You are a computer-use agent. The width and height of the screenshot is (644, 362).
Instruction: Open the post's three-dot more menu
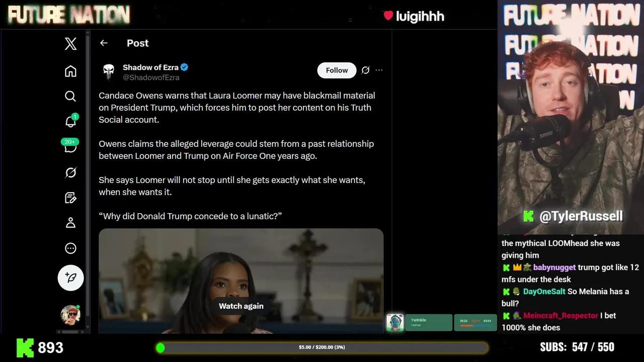coord(379,70)
